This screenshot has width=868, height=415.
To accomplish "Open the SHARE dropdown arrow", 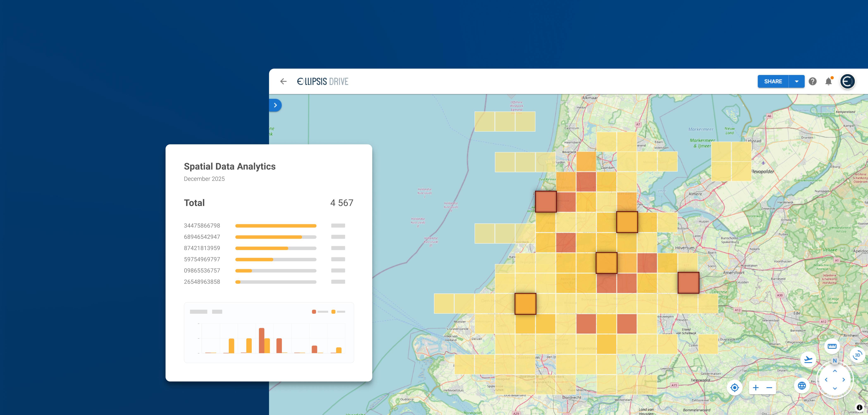I will [796, 82].
